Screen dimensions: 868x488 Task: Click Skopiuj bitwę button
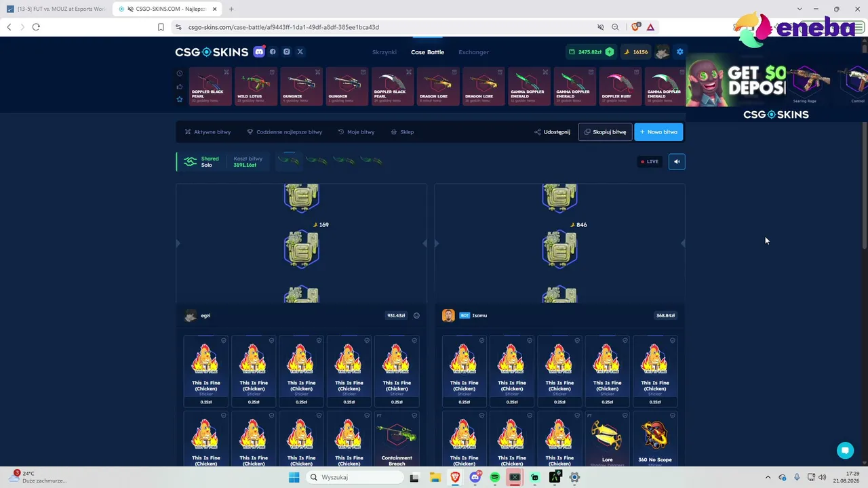[x=605, y=132]
